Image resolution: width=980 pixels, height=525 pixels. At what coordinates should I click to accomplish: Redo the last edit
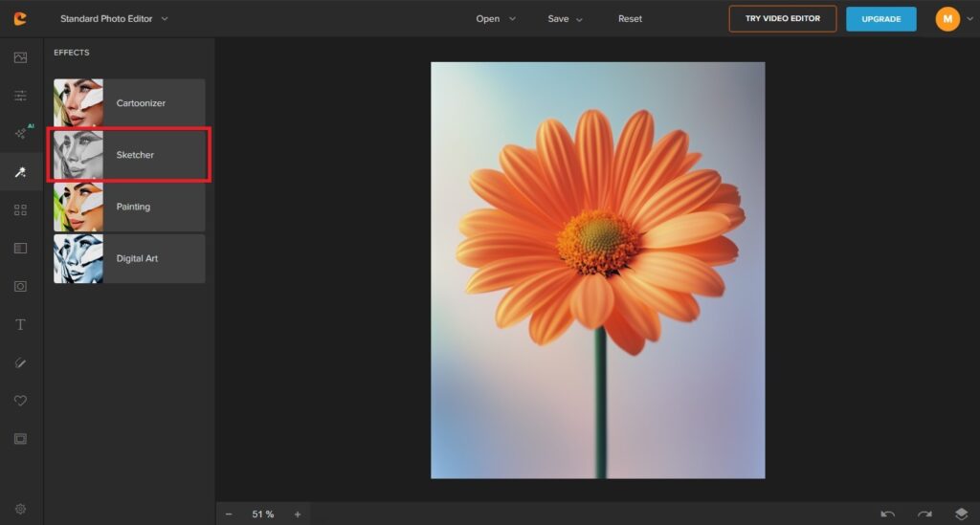[x=924, y=514]
